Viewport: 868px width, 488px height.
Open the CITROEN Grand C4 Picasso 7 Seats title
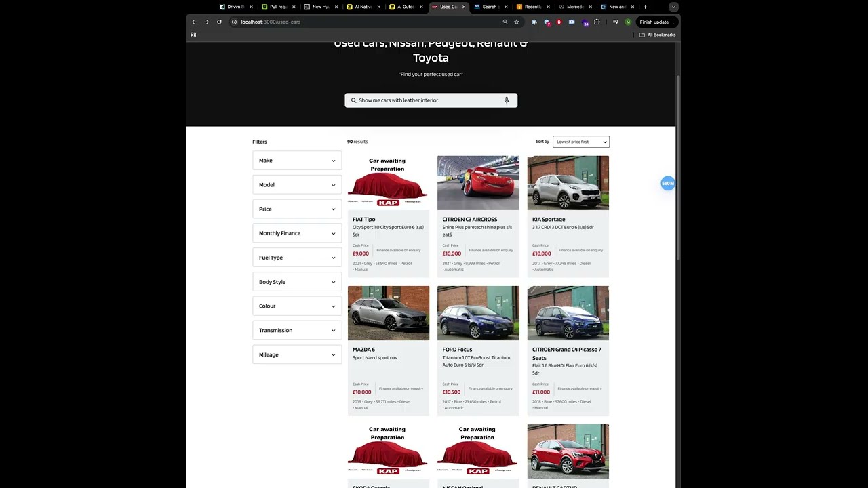[567, 354]
